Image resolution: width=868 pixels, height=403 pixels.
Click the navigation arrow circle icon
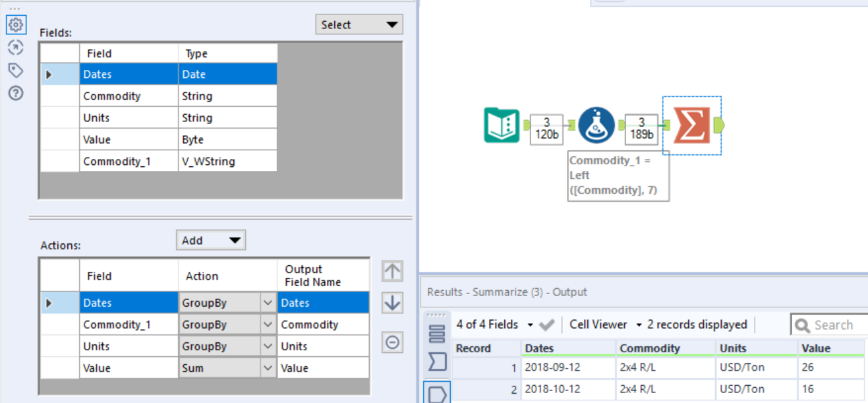(15, 47)
